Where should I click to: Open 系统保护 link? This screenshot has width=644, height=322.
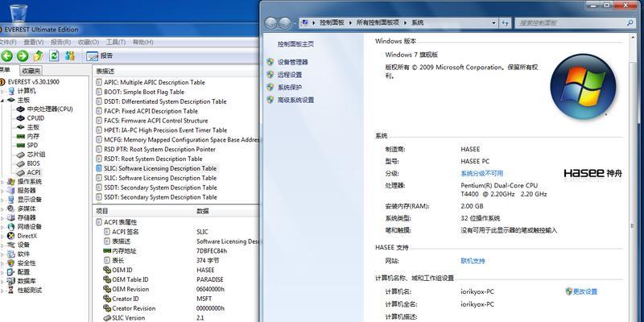(290, 88)
